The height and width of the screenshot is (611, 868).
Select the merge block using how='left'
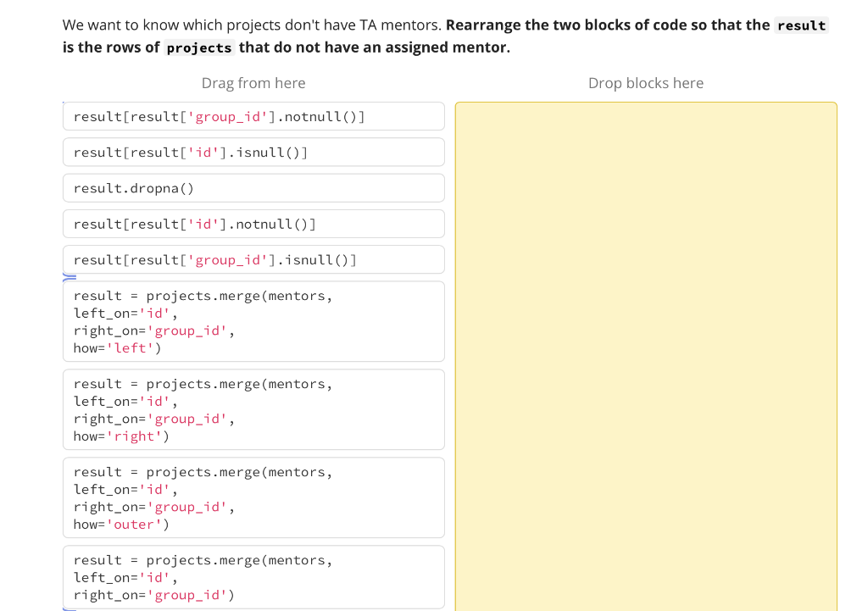point(253,321)
